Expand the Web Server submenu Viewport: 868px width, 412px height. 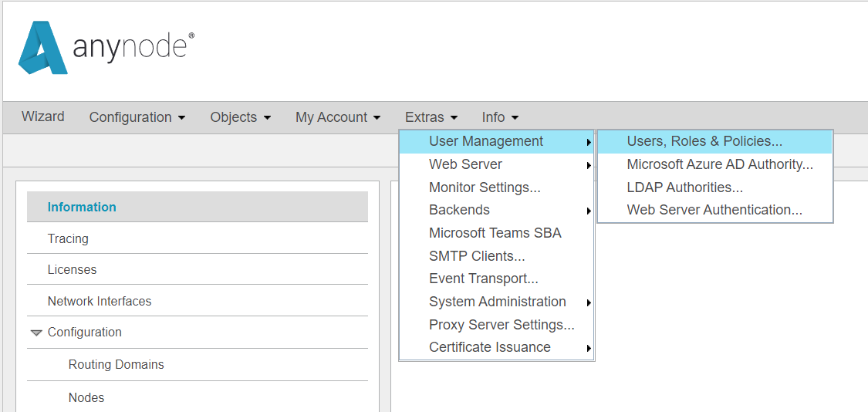497,164
